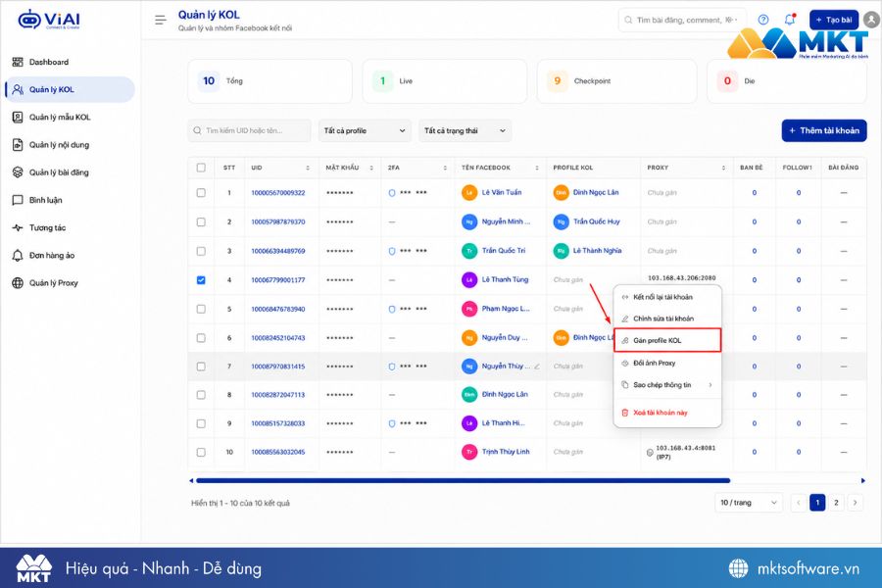This screenshot has height=588, width=882.
Task: Click Trần Quốc Huy profile avatar
Action: [x=561, y=221]
